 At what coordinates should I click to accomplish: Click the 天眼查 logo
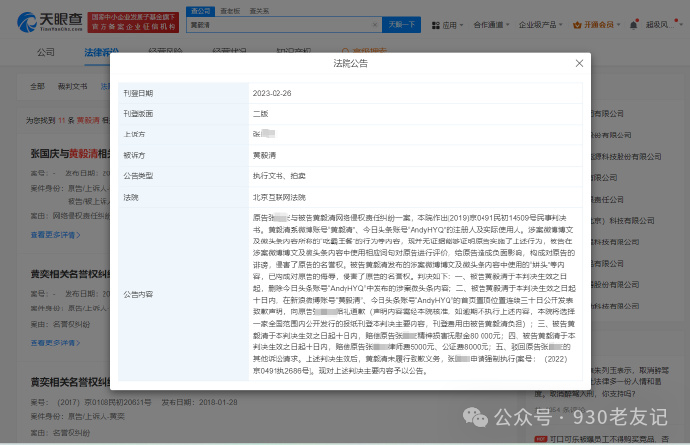pos(49,22)
